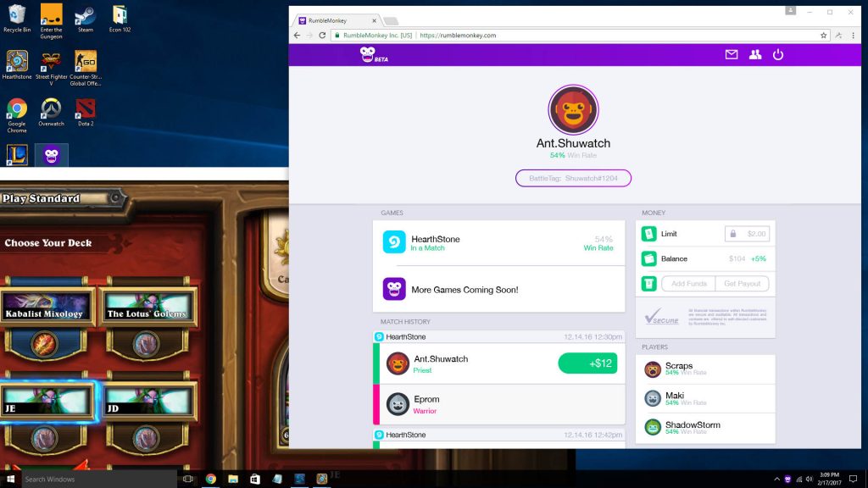The height and width of the screenshot is (488, 868).
Task: Click the Get Payout button
Action: pos(742,283)
